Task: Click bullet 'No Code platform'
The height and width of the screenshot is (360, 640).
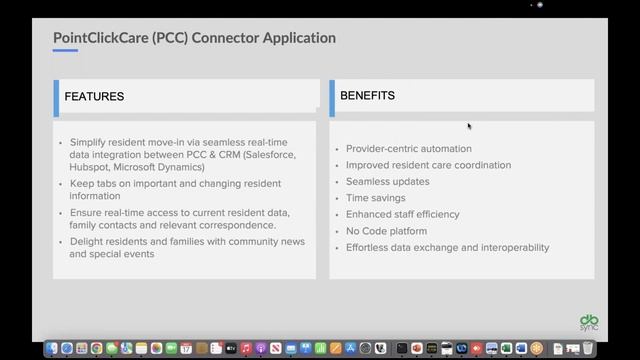Action: pos(386,231)
